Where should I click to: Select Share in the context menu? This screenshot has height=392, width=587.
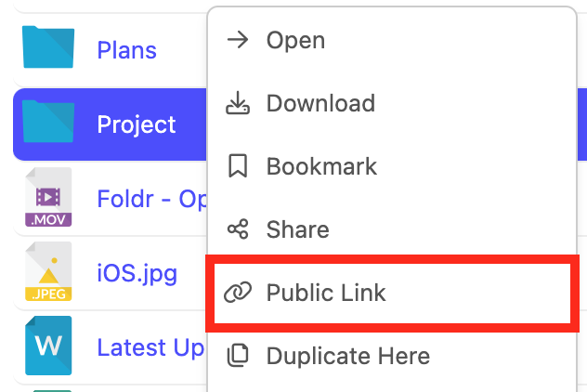tap(297, 229)
